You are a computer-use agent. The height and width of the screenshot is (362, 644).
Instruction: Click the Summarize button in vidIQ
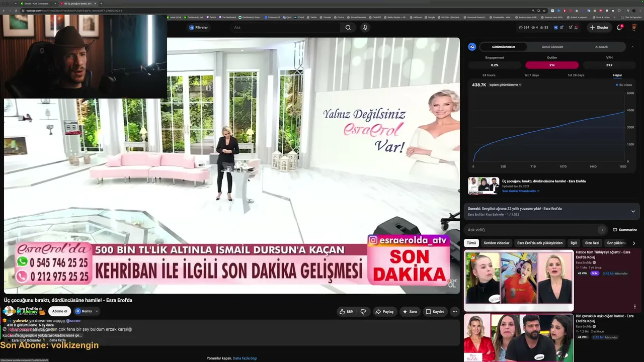tap(625, 230)
